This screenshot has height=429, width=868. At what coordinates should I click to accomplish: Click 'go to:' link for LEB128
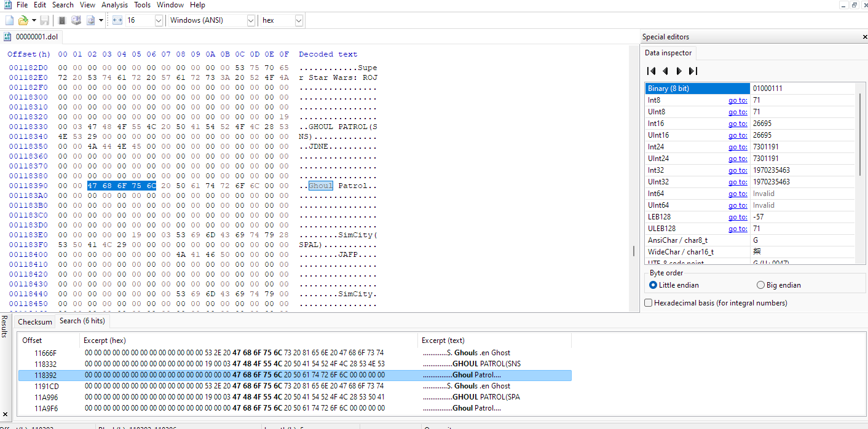pyautogui.click(x=738, y=217)
